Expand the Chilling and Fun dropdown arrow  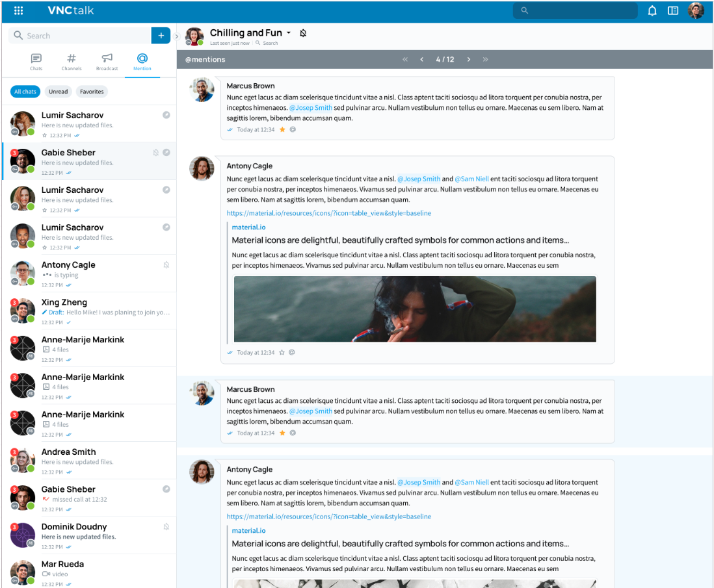(289, 33)
